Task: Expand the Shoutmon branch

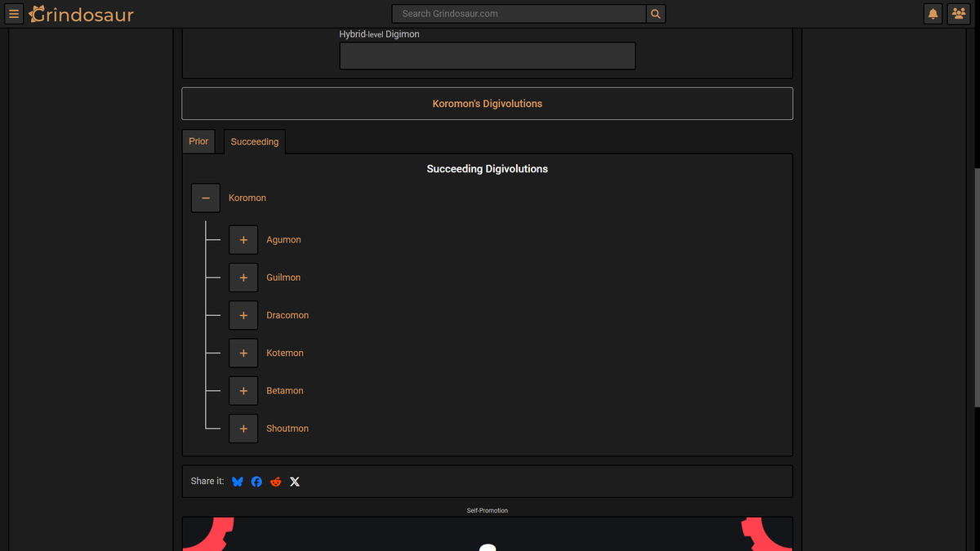Action: pyautogui.click(x=243, y=429)
